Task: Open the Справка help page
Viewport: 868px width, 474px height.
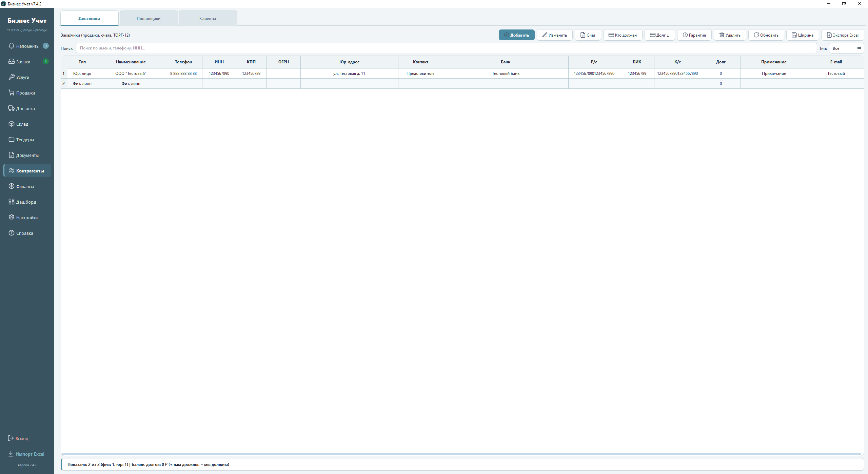Action: 27,233
